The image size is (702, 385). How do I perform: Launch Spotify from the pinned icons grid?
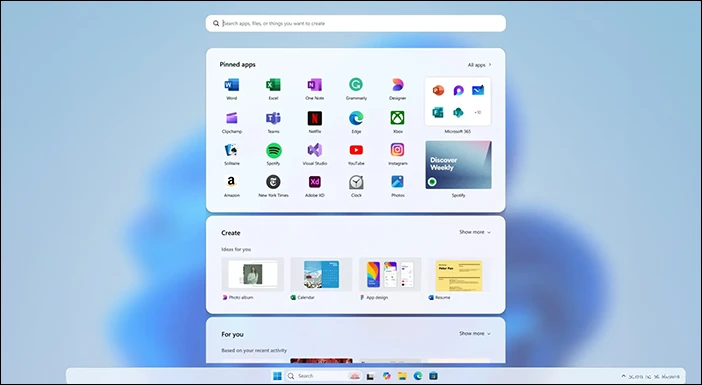(273, 150)
